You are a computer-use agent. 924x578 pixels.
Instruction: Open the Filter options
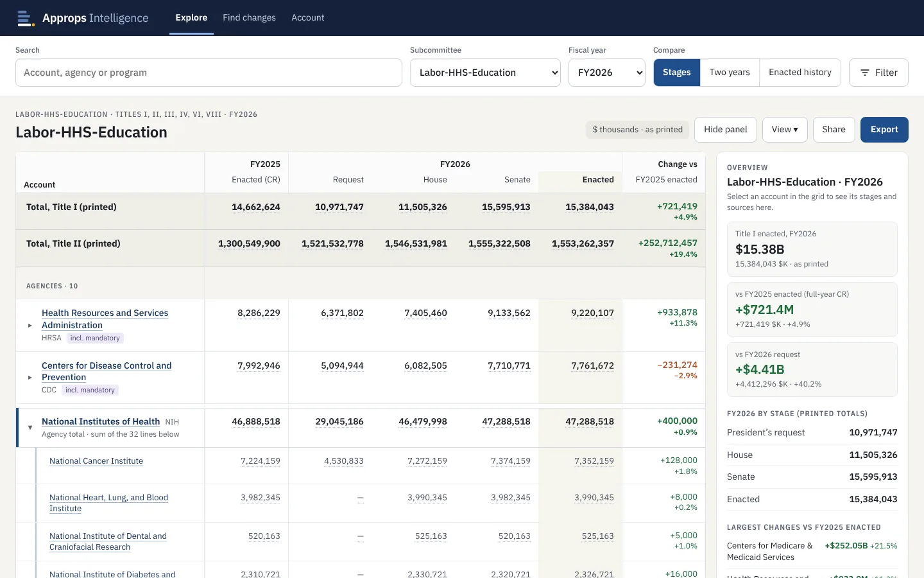click(x=878, y=73)
